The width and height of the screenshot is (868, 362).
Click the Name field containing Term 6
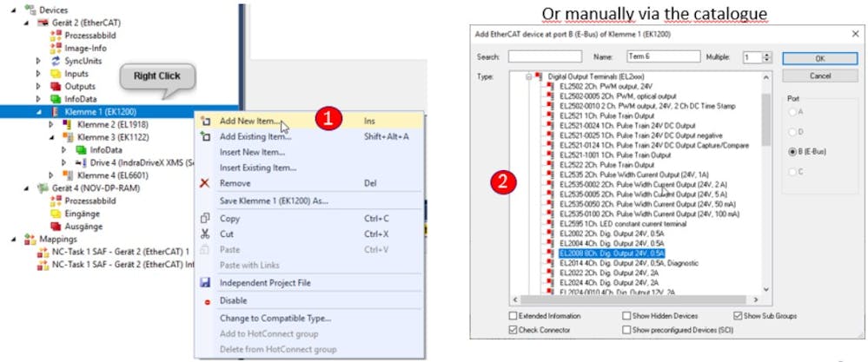pos(664,56)
